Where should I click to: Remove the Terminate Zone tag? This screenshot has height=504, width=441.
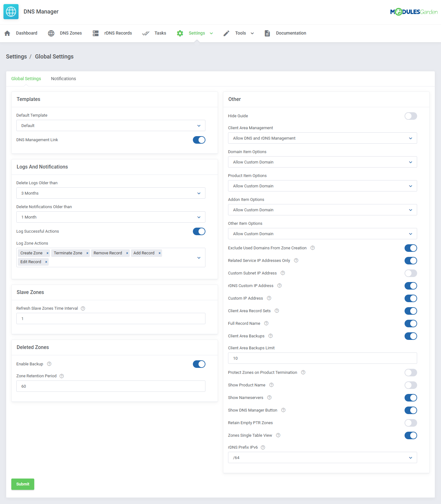click(x=87, y=253)
